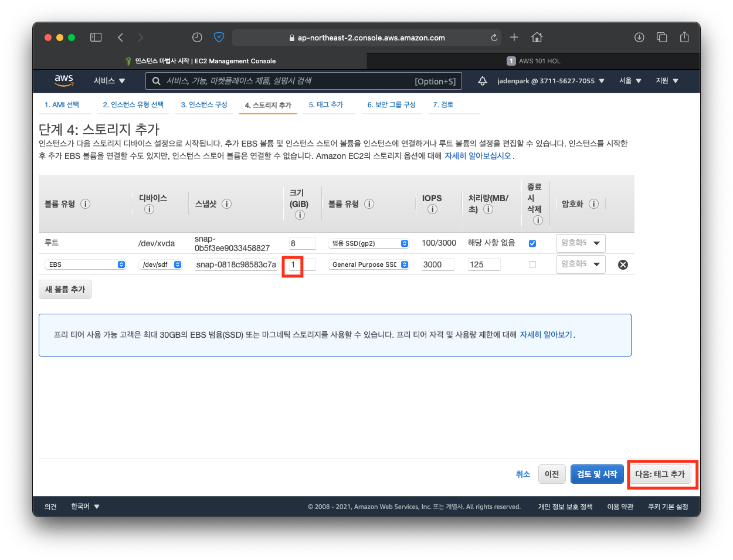733x560 pixels.
Task: Show the tab overview icon
Action: tap(661, 38)
